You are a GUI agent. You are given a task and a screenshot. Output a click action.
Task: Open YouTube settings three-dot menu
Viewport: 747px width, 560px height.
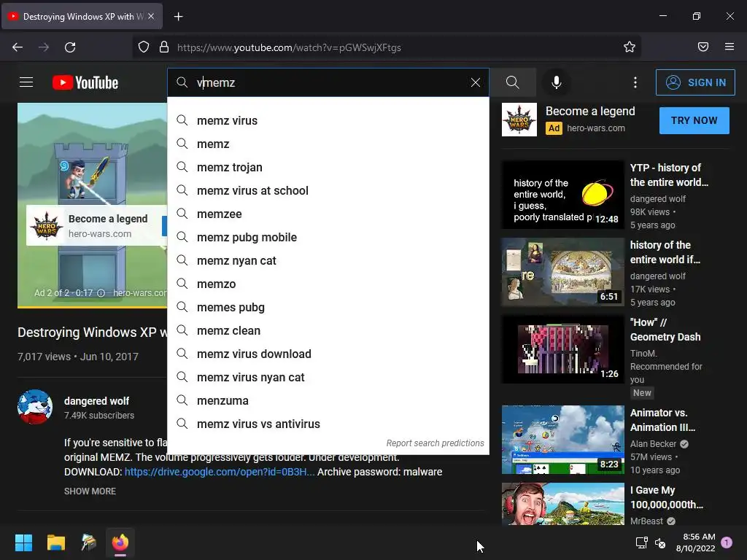point(635,82)
